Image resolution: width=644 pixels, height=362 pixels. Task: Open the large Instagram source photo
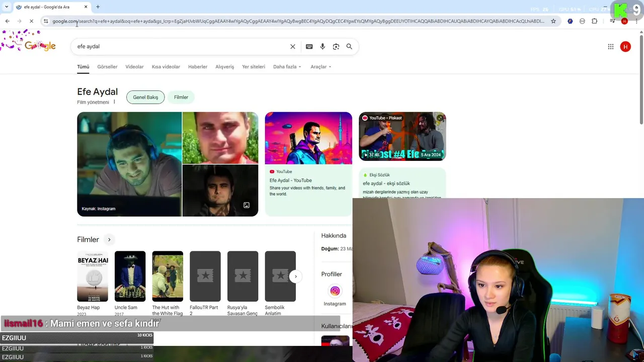[x=129, y=164]
